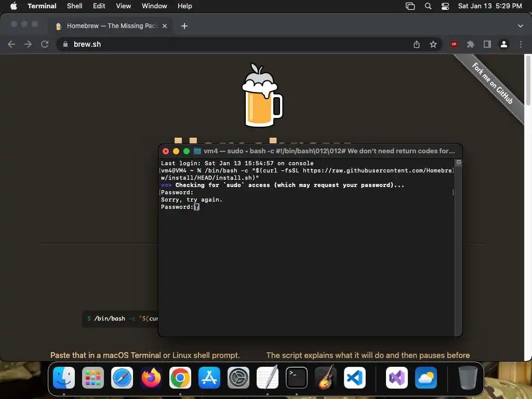Click the Fork me on GitHub ribbon
Viewport: 532px width, 399px height.
493,83
